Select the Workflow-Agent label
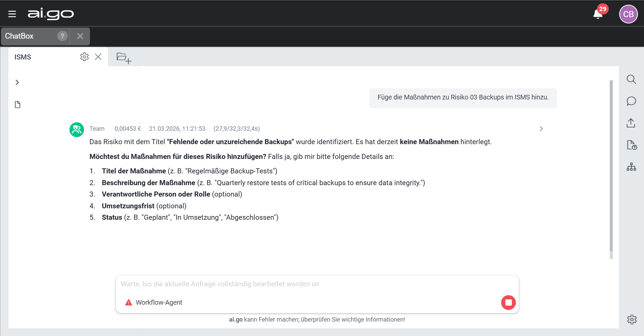 coord(159,302)
